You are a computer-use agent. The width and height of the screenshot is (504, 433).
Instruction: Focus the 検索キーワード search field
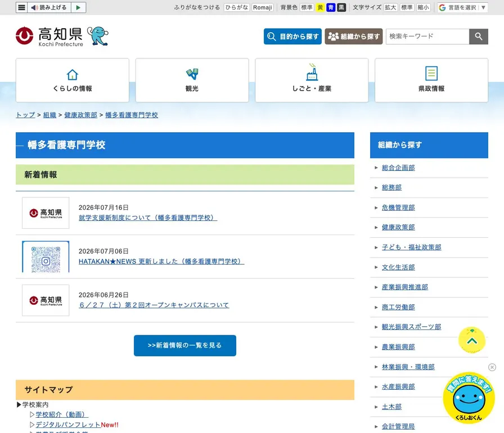pyautogui.click(x=427, y=37)
